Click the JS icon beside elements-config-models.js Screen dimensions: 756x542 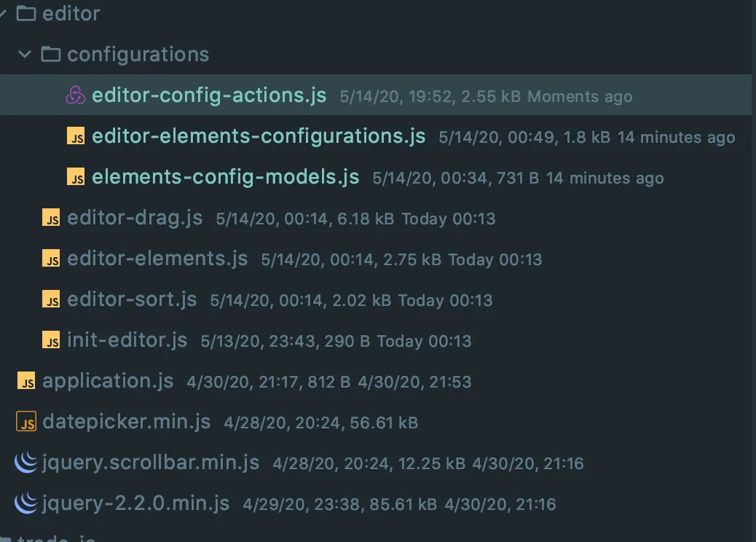coord(76,178)
